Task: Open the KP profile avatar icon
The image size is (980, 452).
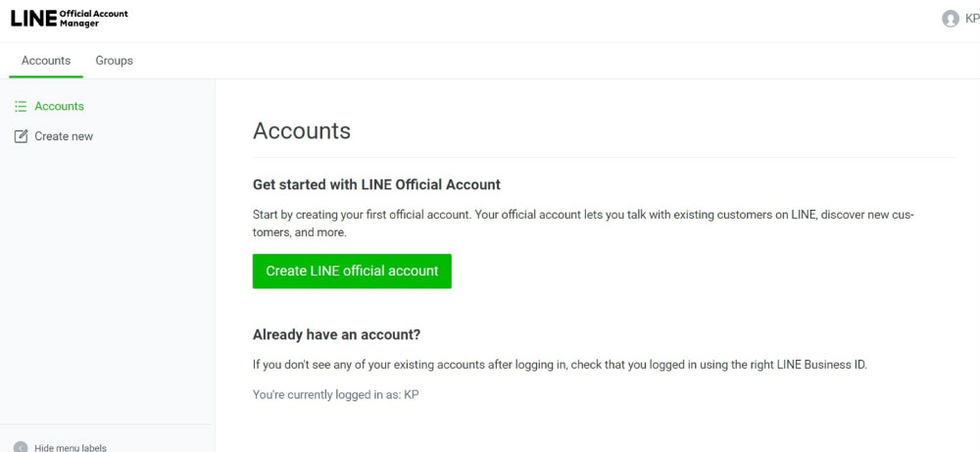Action: pos(950,19)
